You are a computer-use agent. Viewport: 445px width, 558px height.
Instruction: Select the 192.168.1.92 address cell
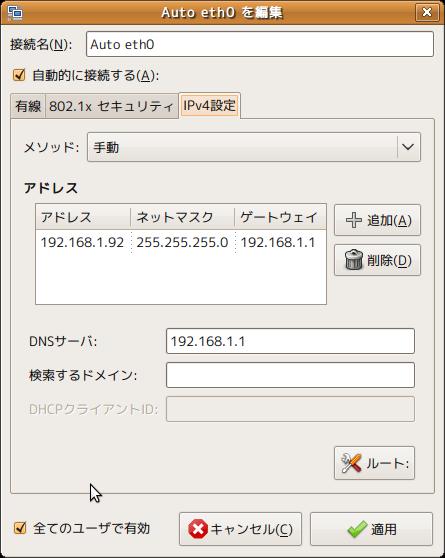coord(83,242)
